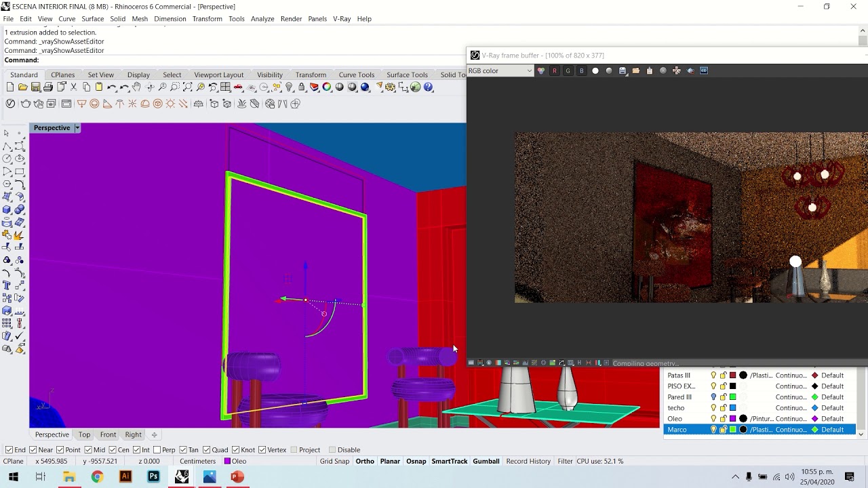Click the load image folder in frame buffer
This screenshot has width=868, height=488.
636,70
